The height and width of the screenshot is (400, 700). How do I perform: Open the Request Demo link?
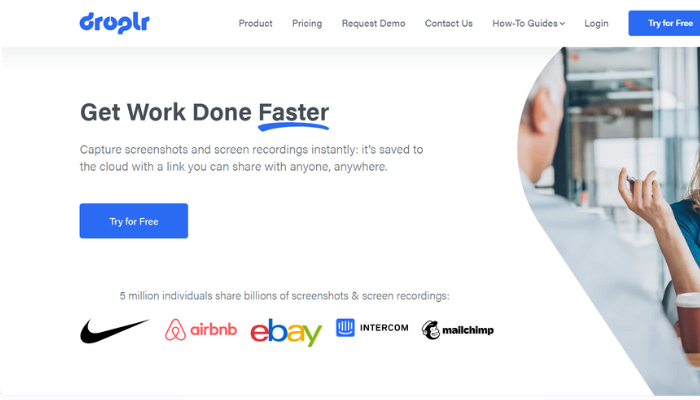(x=373, y=23)
